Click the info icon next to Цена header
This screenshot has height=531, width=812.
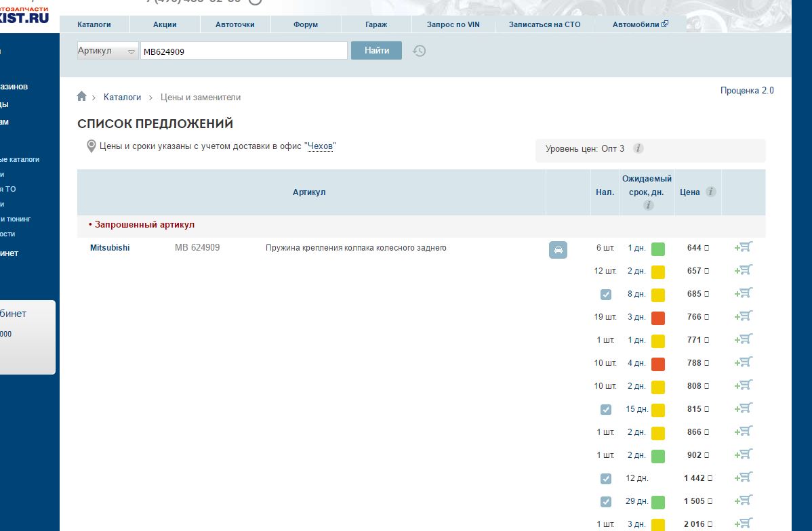pos(710,192)
